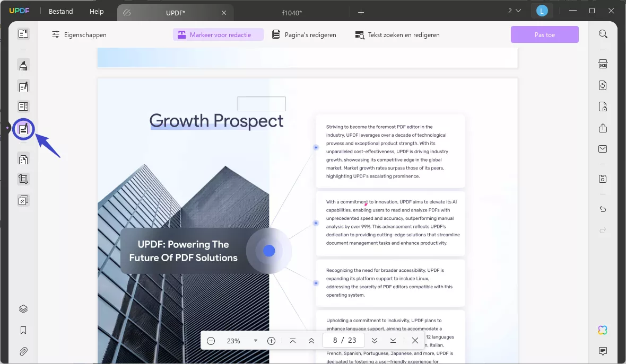Viewport: 626px width, 364px height.
Task: Open the Protect with password icon
Action: [603, 106]
